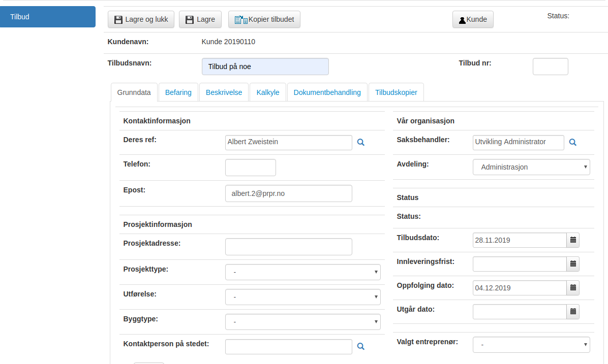Go to the Tilbudskopier tab
Image resolution: width=608 pixels, height=364 pixels.
pos(397,92)
